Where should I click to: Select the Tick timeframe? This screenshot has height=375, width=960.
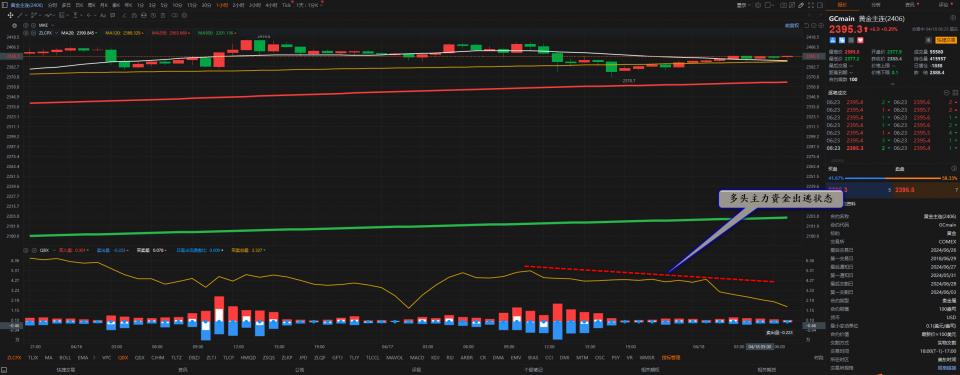[287, 5]
